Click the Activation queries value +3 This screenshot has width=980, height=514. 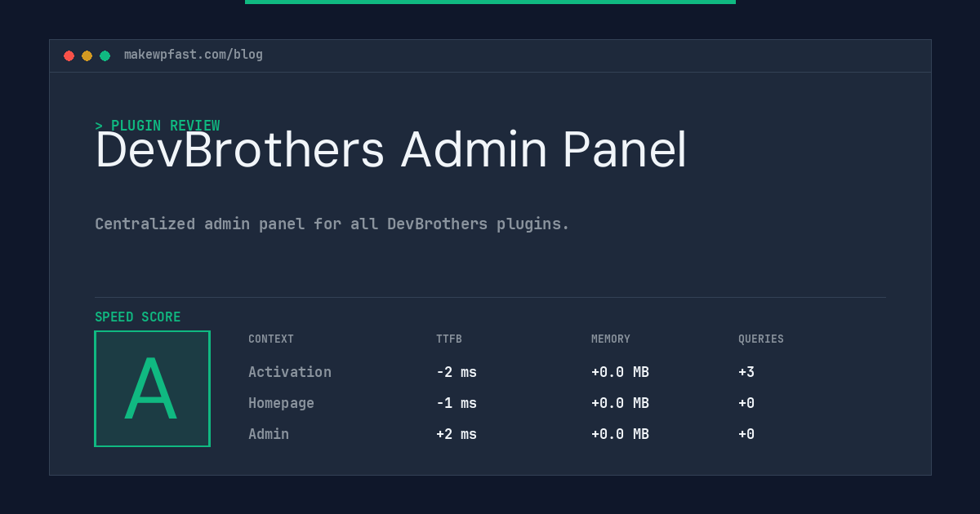(x=746, y=372)
